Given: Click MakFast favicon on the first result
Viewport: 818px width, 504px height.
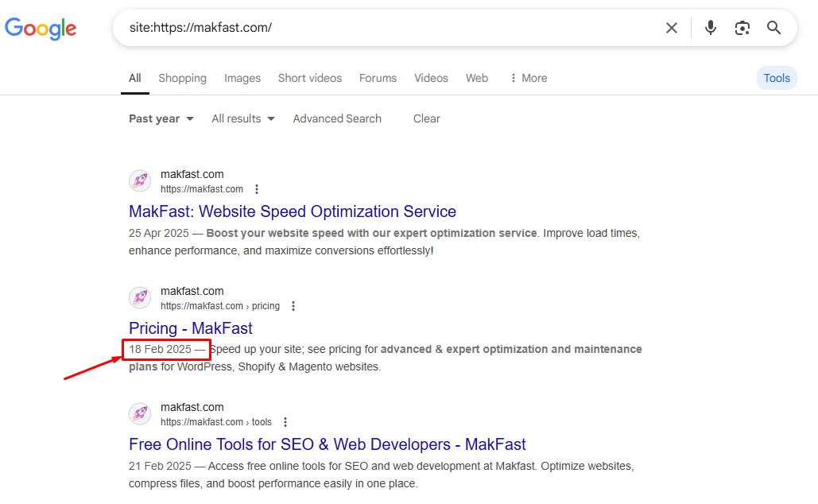Looking at the screenshot, I should (x=141, y=181).
